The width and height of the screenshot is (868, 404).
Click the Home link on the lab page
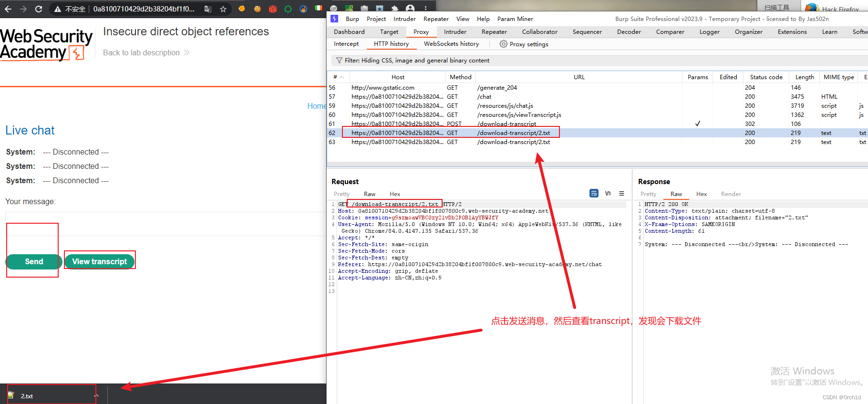coord(317,106)
